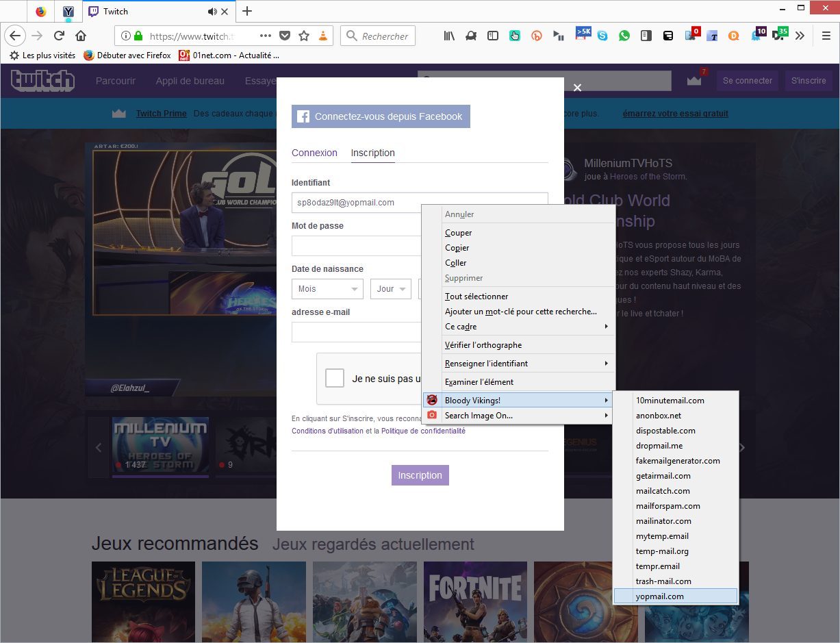Click the Disqus orange D extension icon

734,36
